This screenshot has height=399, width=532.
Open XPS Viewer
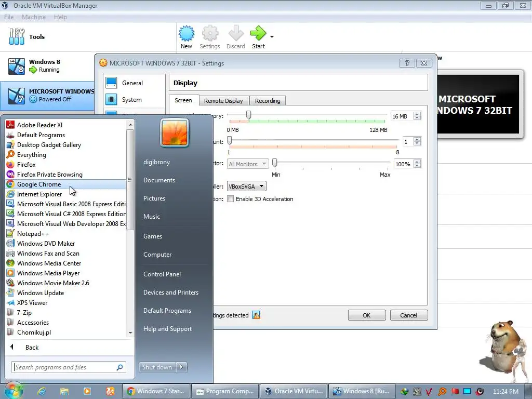(x=66, y=302)
